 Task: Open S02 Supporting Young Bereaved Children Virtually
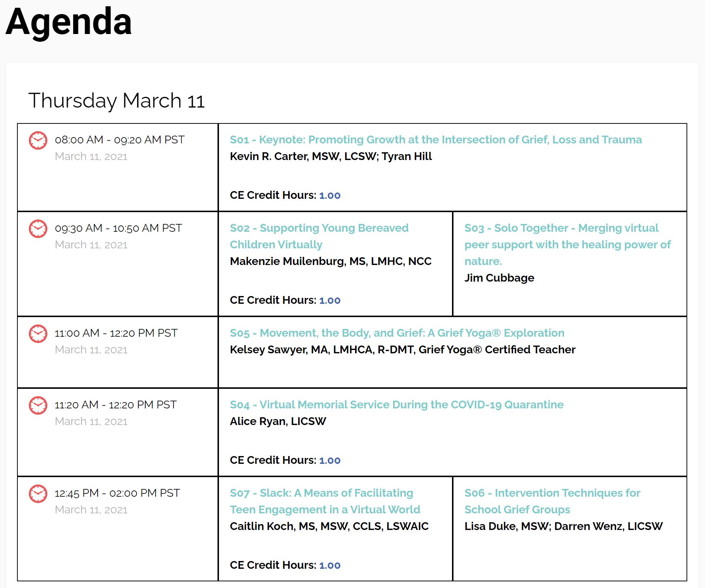click(319, 236)
